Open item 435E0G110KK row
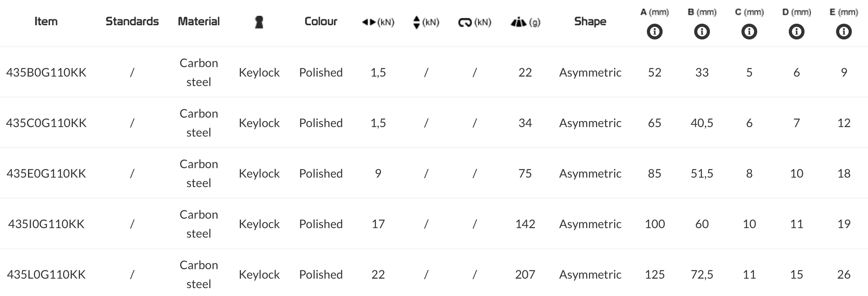868x296 pixels. click(x=46, y=174)
